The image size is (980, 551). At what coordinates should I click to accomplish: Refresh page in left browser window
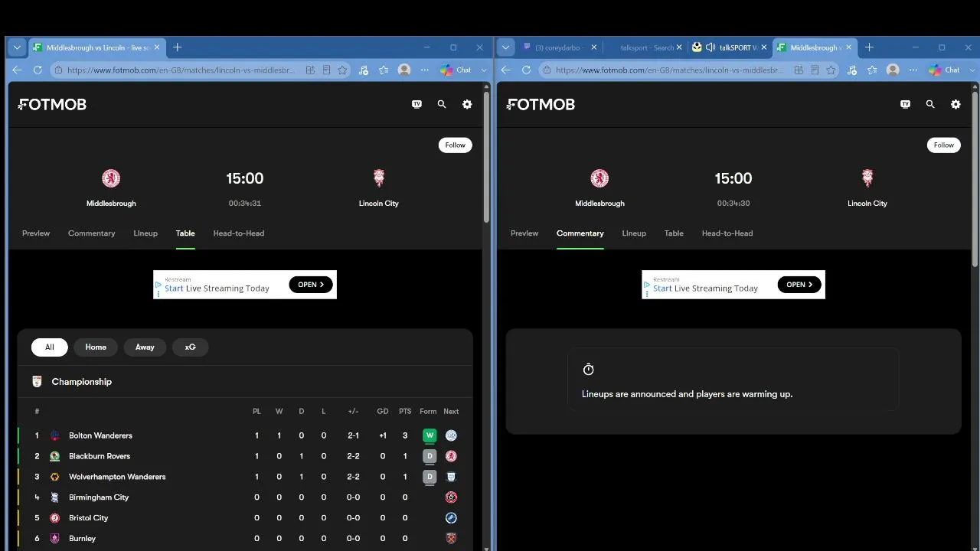(x=38, y=70)
